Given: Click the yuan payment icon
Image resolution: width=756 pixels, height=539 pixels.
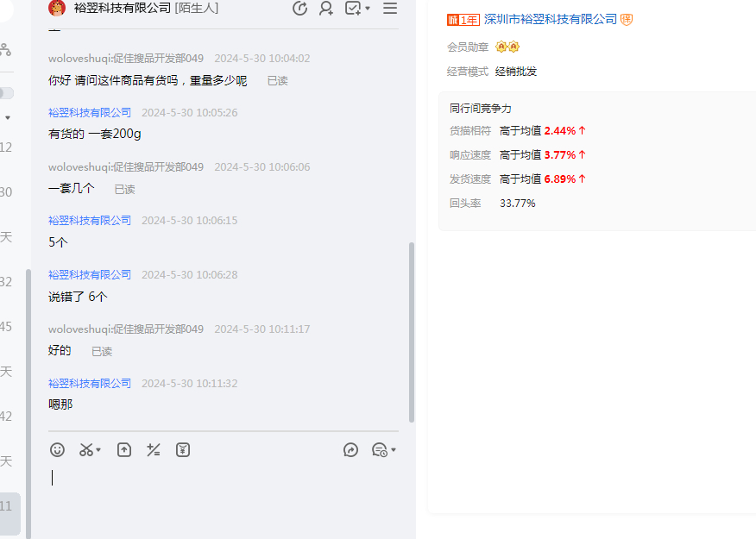Looking at the screenshot, I should (x=183, y=450).
